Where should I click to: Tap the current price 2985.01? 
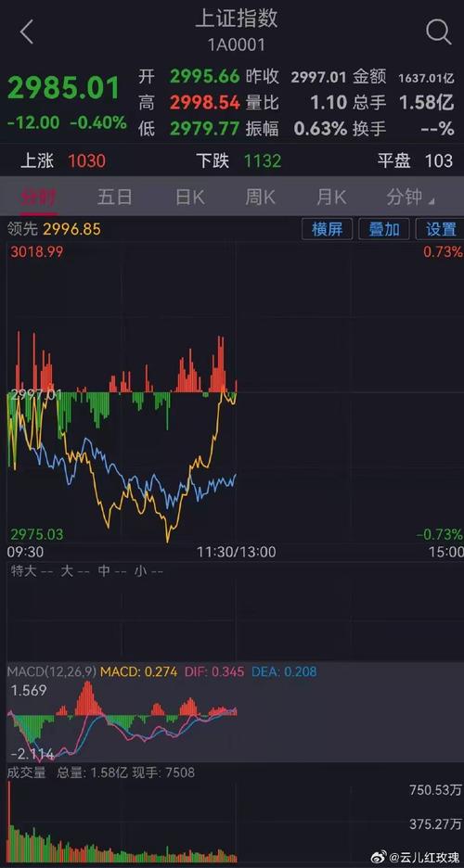(64, 89)
